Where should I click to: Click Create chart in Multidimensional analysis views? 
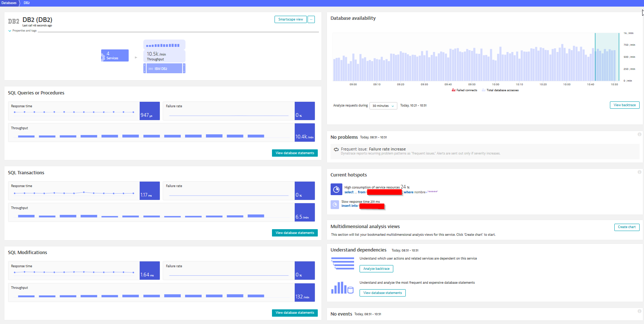[627, 227]
